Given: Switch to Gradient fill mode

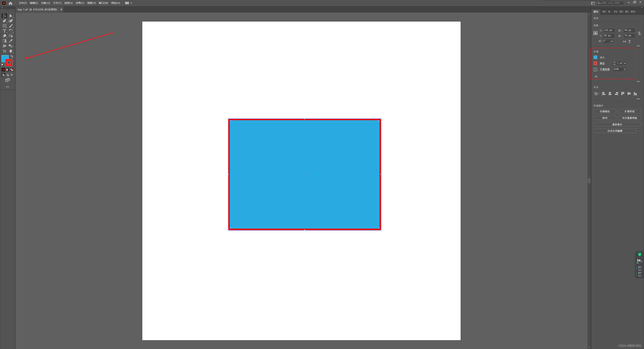Looking at the screenshot, I should pos(8,70).
